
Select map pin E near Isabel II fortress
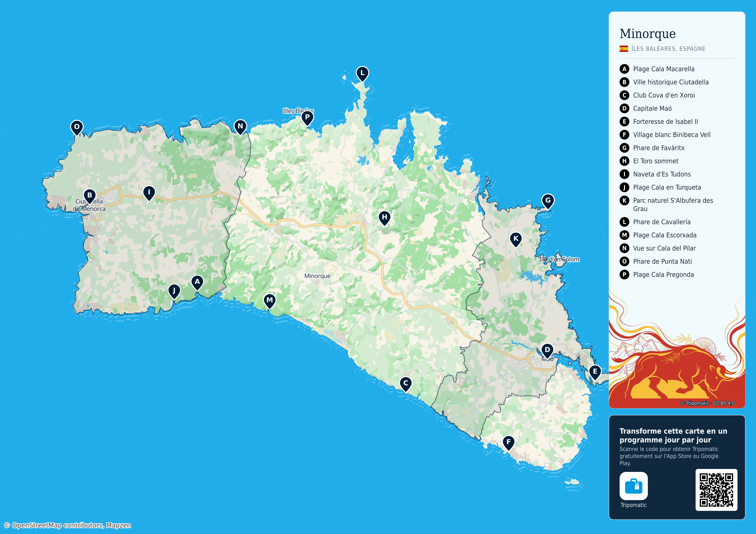tap(595, 372)
